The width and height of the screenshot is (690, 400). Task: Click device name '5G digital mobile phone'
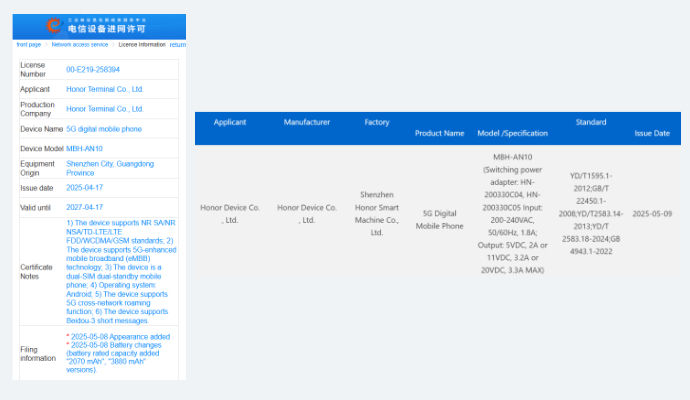104,129
